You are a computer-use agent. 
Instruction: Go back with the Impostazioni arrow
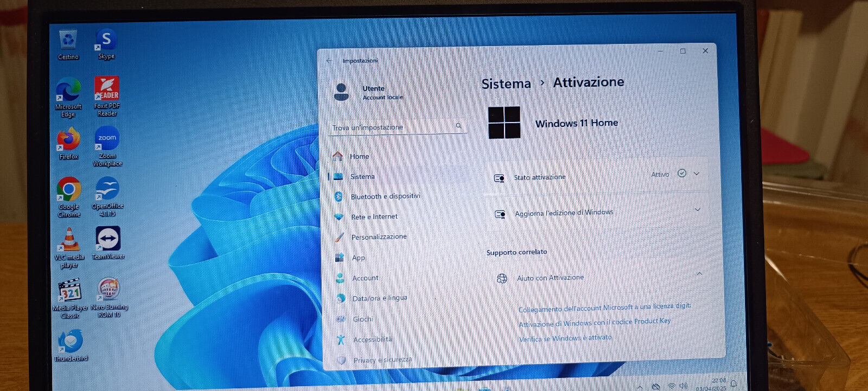pyautogui.click(x=329, y=61)
